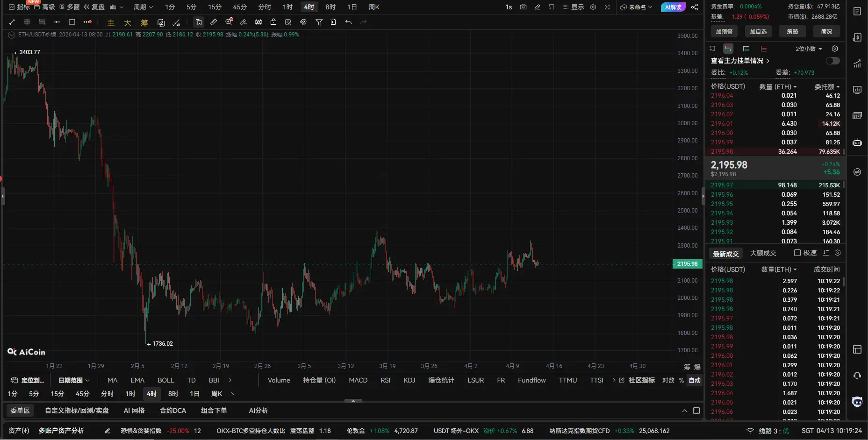Switch order book to asks-only view
Screen dimensions: 868x440
click(764, 49)
